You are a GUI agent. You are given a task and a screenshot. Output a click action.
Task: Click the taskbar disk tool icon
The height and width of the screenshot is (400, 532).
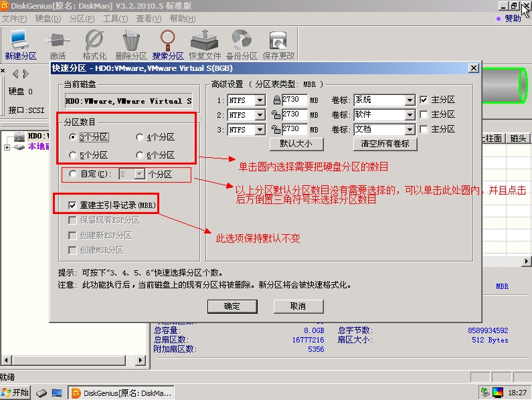[x=41, y=393]
